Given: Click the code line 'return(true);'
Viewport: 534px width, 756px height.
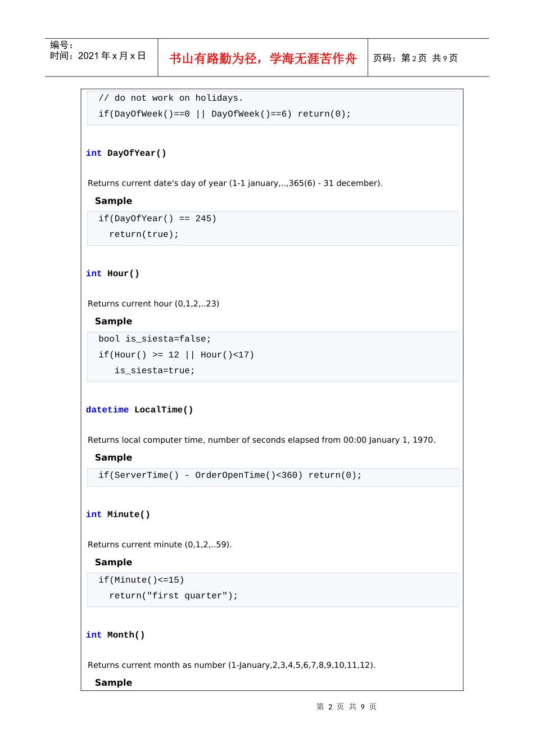Looking at the screenshot, I should pyautogui.click(x=144, y=234).
